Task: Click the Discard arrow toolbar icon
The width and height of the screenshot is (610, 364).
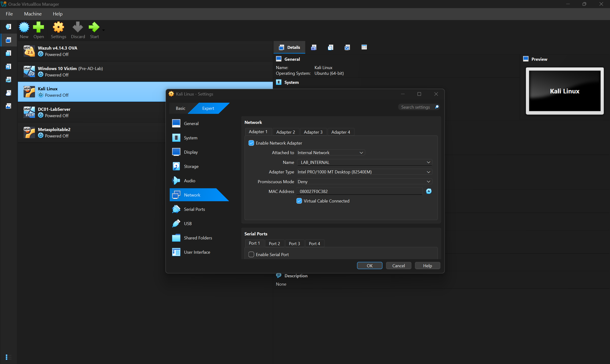Action: 78,27
